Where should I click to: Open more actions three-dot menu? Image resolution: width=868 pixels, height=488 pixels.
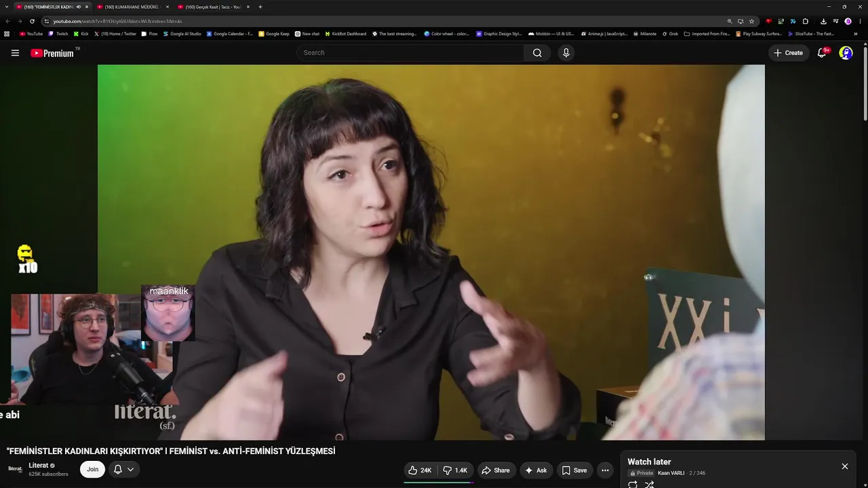[x=605, y=470]
